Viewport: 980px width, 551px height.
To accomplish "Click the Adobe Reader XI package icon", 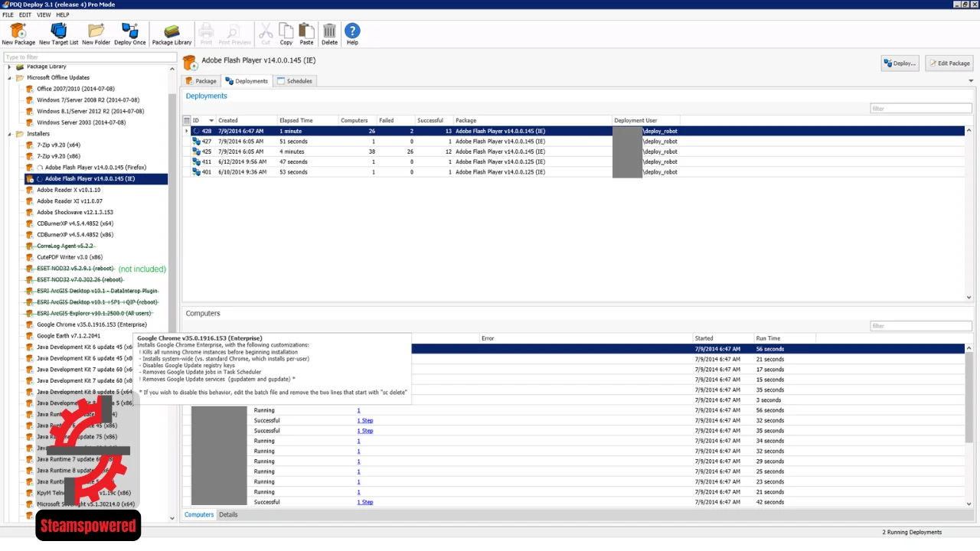I will [x=30, y=201].
